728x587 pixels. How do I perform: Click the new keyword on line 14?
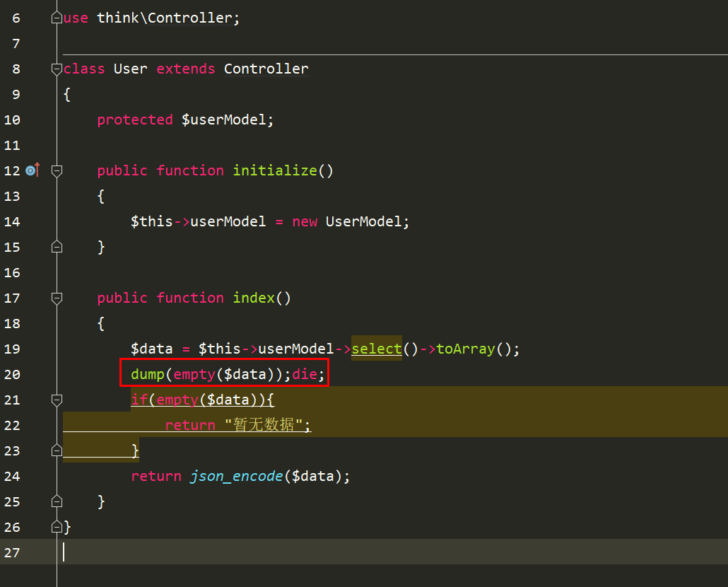click(305, 221)
